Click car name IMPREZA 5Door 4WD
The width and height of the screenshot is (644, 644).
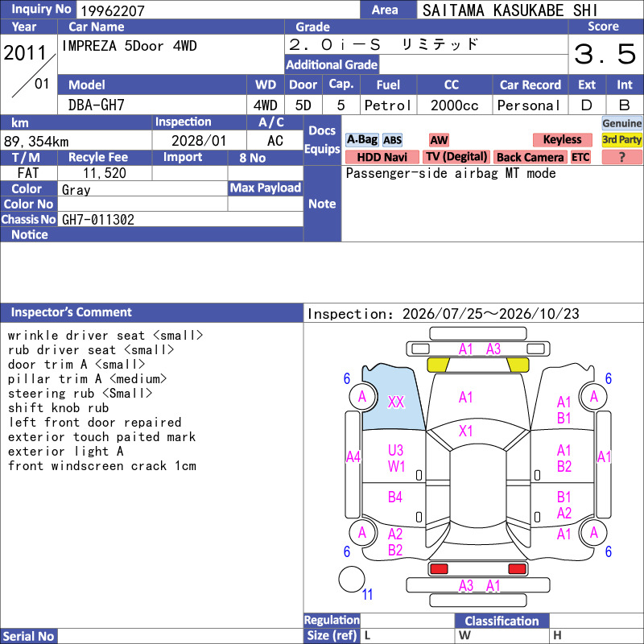tap(130, 46)
